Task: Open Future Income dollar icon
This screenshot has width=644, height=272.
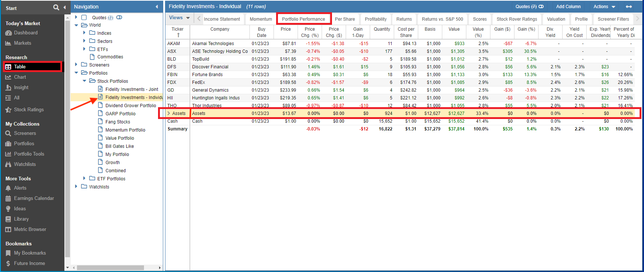Action: point(8,263)
